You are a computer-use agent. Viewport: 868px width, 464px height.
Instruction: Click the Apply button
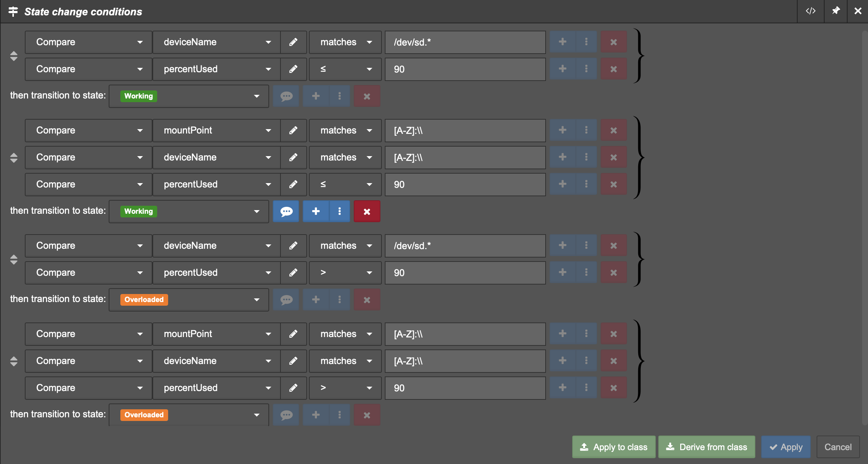786,447
